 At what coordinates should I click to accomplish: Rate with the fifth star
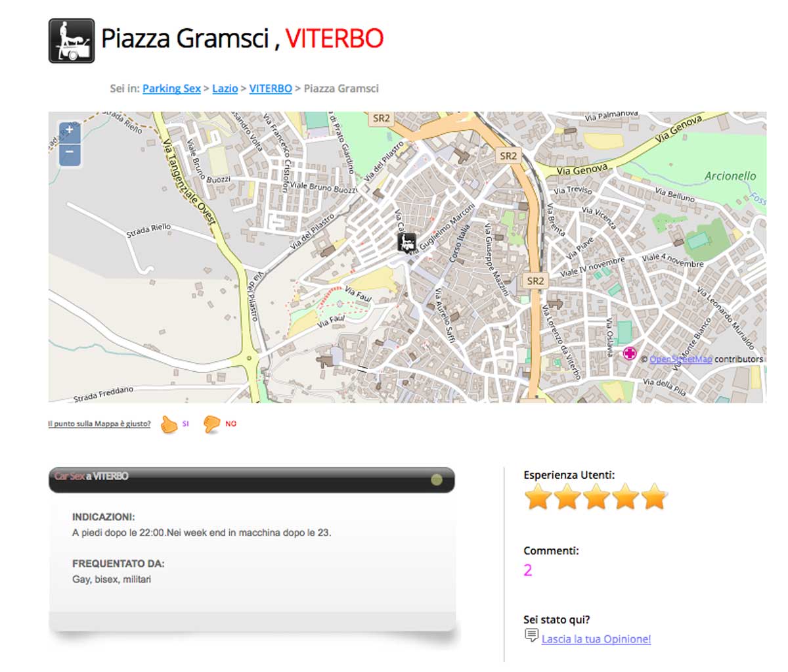pyautogui.click(x=654, y=497)
